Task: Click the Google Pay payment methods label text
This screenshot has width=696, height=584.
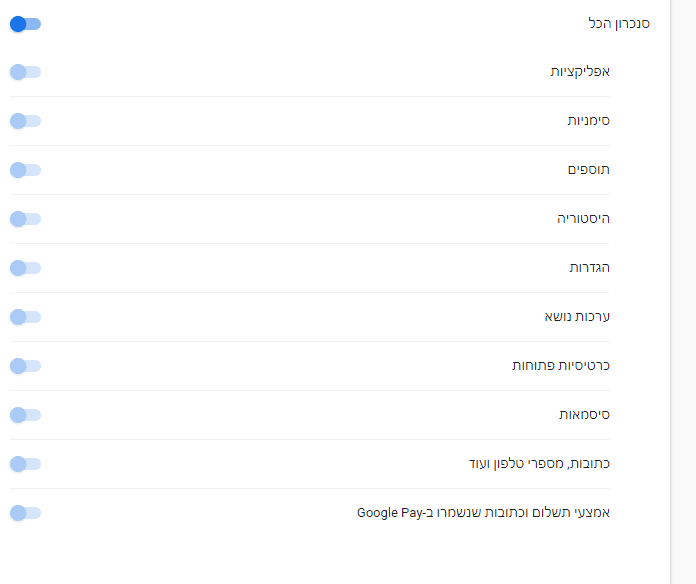Action: [483, 513]
